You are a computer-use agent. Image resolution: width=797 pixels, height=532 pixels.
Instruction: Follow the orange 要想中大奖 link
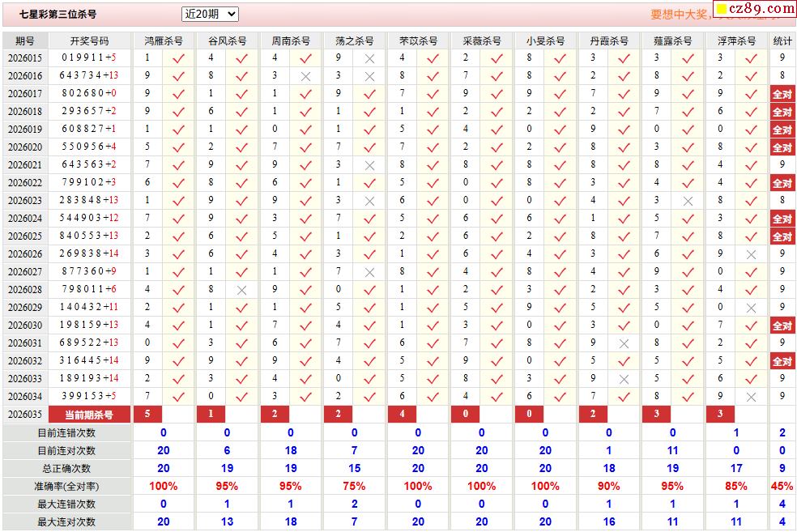click(681, 15)
